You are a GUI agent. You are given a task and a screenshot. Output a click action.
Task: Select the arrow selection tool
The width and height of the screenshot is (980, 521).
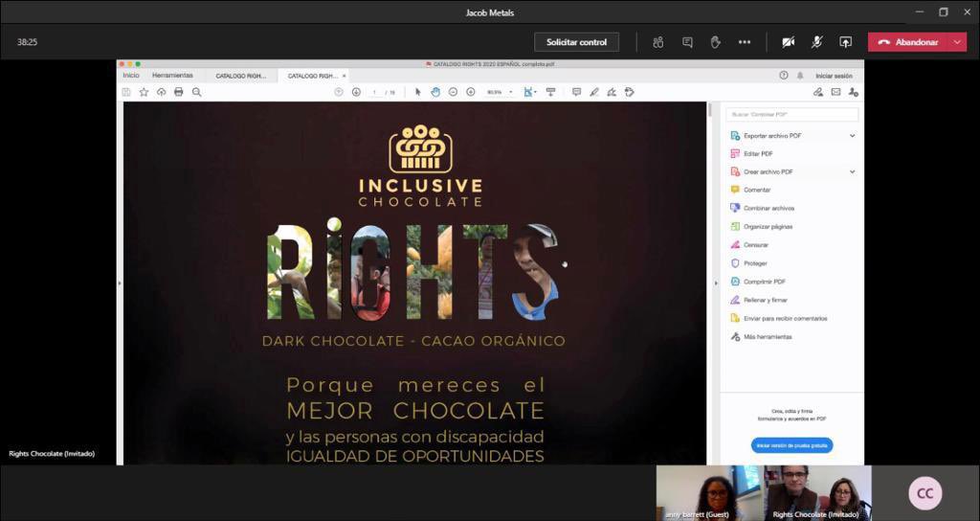(418, 92)
